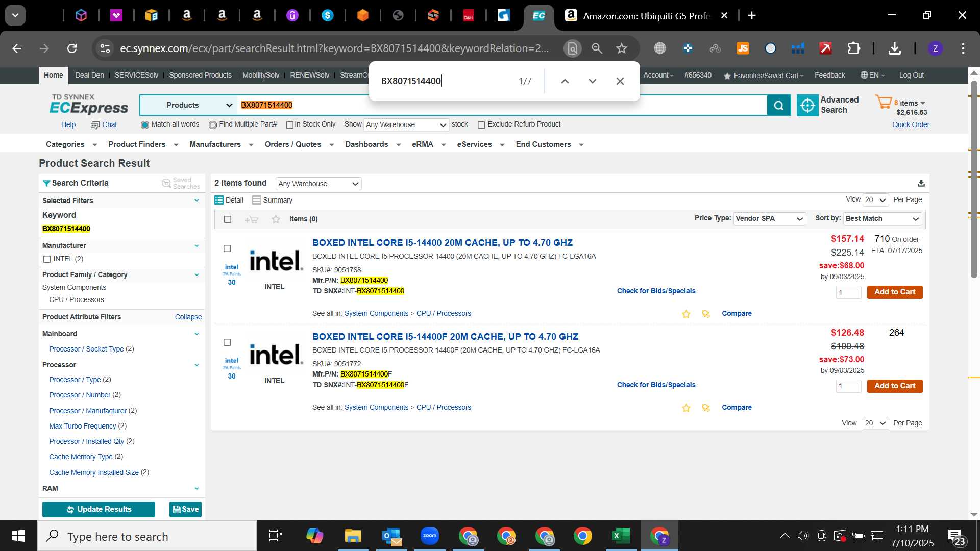Click Quick Order link
The image size is (980, 551).
click(911, 124)
